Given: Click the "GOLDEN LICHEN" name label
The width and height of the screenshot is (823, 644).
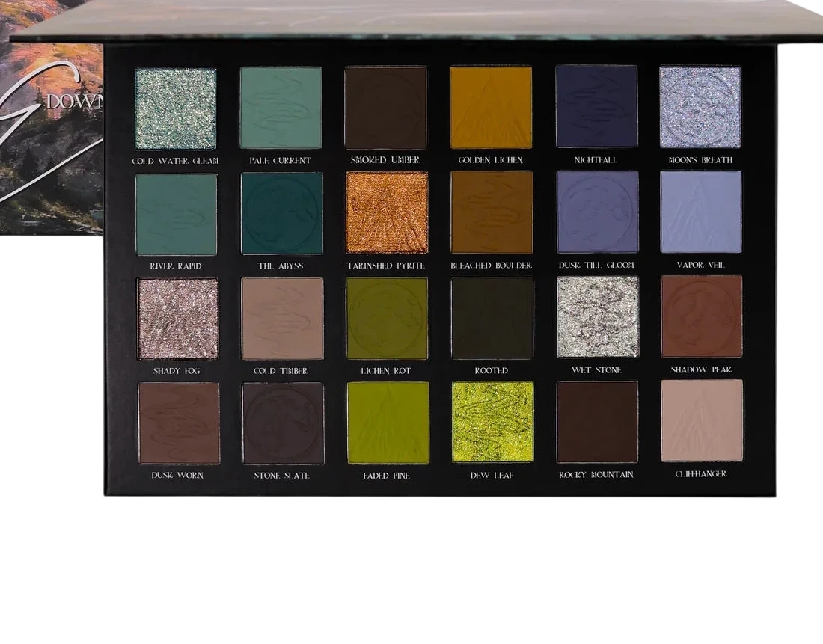Looking at the screenshot, I should (x=491, y=160).
